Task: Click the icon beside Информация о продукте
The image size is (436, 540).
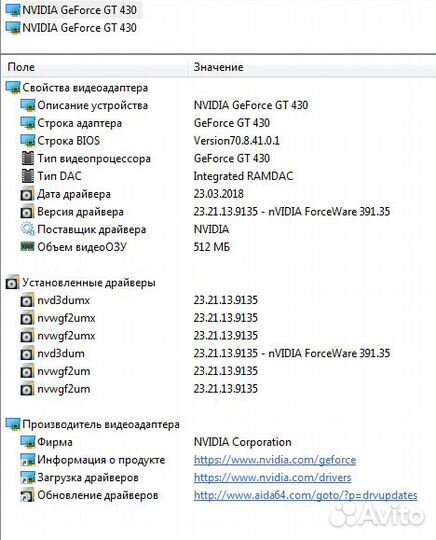Action: [x=28, y=460]
